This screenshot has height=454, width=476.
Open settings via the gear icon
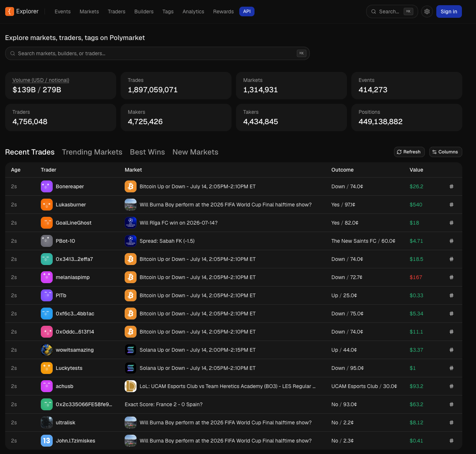[427, 11]
